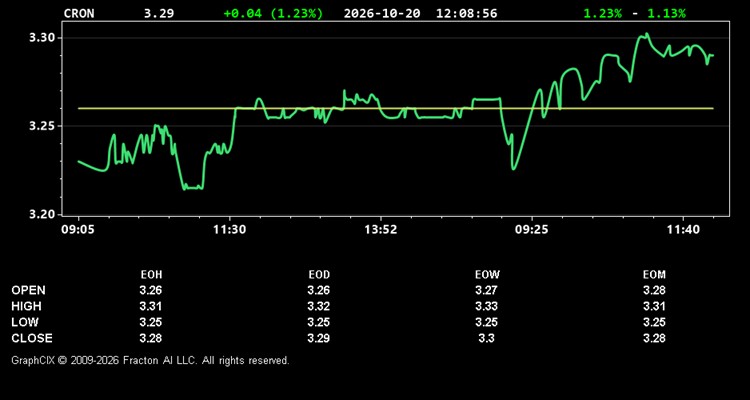Click the timestamp 12:08:56

[x=466, y=13]
